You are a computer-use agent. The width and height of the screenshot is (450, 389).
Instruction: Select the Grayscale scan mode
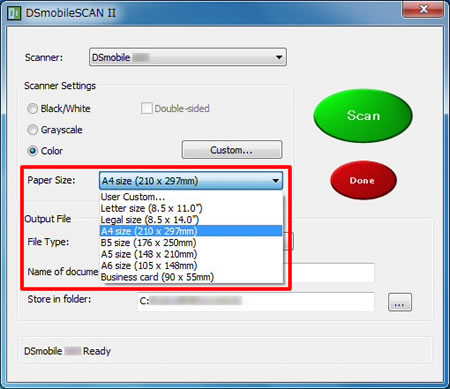click(x=32, y=130)
